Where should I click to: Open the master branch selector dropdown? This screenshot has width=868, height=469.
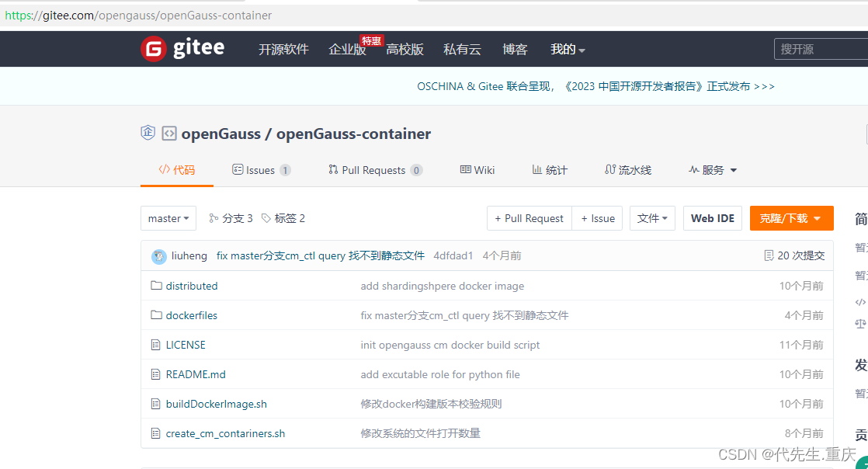coord(168,218)
